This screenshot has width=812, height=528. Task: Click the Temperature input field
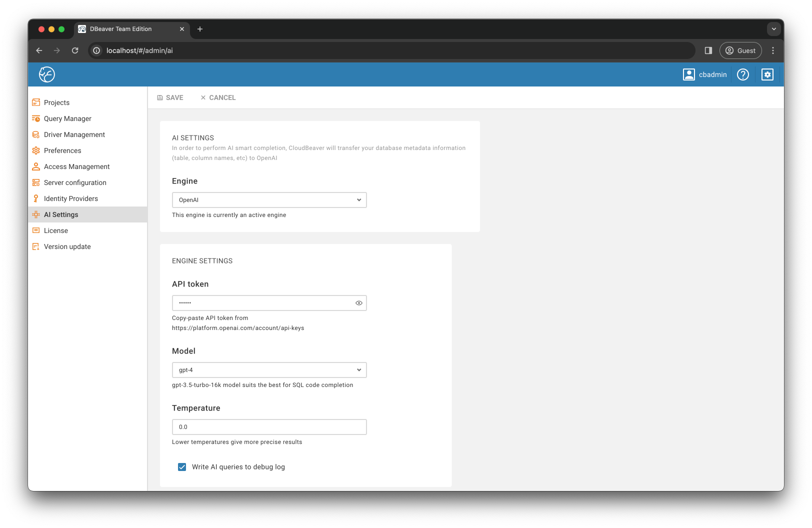coord(269,427)
